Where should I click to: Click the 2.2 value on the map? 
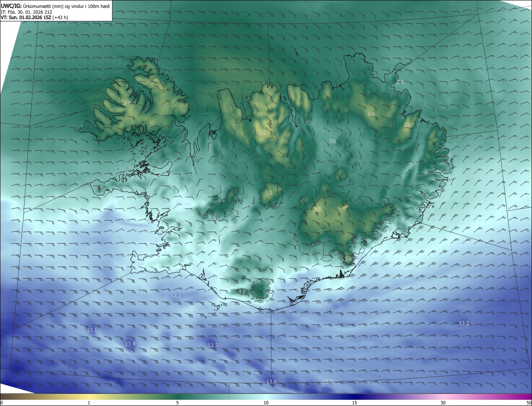point(262,133)
